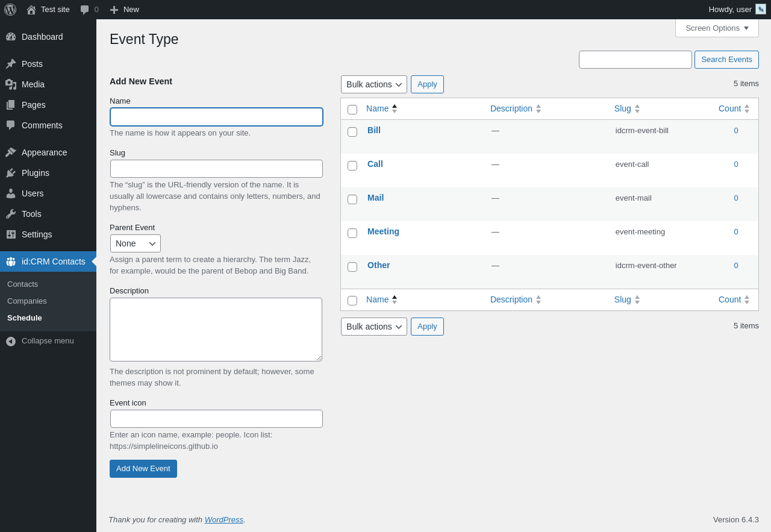Toggle the select-all checkbox in table header
The image size is (771, 532).
352,110
